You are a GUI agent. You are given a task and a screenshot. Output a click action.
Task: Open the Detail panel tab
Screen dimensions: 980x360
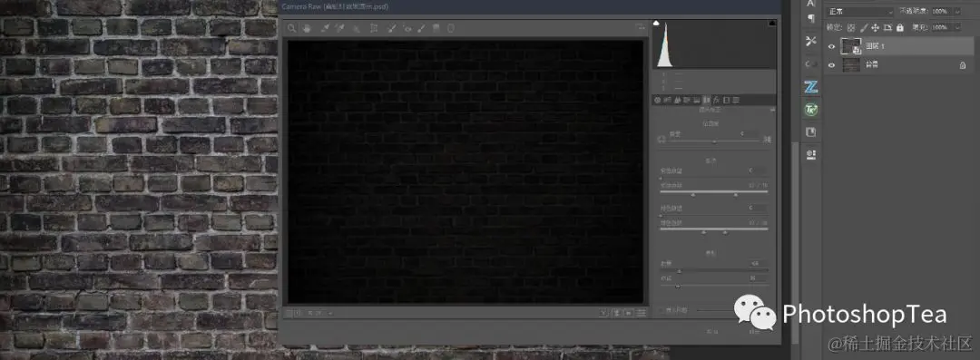pos(678,100)
